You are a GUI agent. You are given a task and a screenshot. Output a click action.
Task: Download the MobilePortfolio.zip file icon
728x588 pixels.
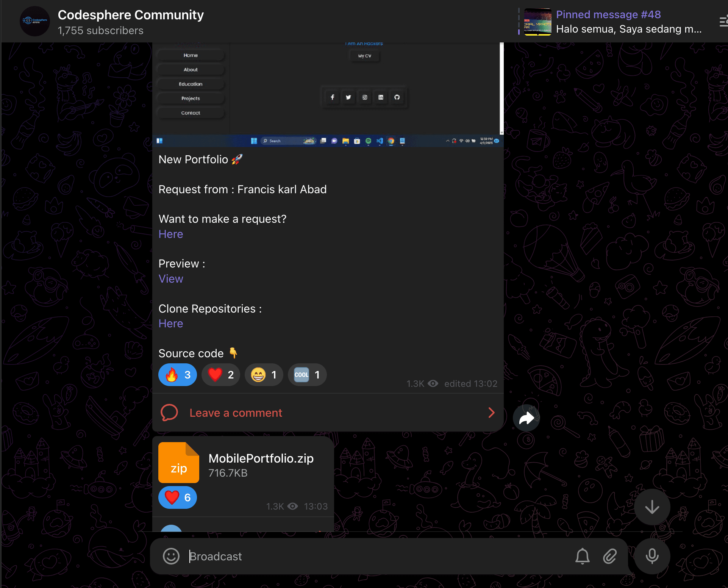coord(179,463)
